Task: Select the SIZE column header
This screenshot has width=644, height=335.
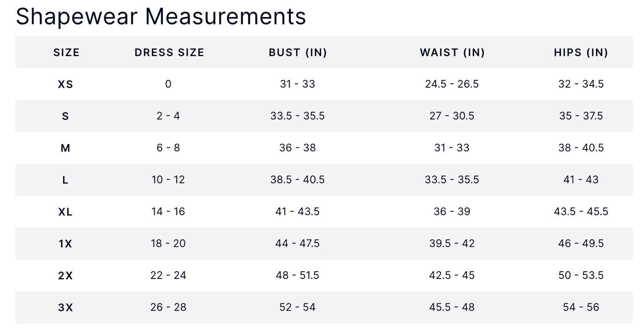Action: pos(66,52)
